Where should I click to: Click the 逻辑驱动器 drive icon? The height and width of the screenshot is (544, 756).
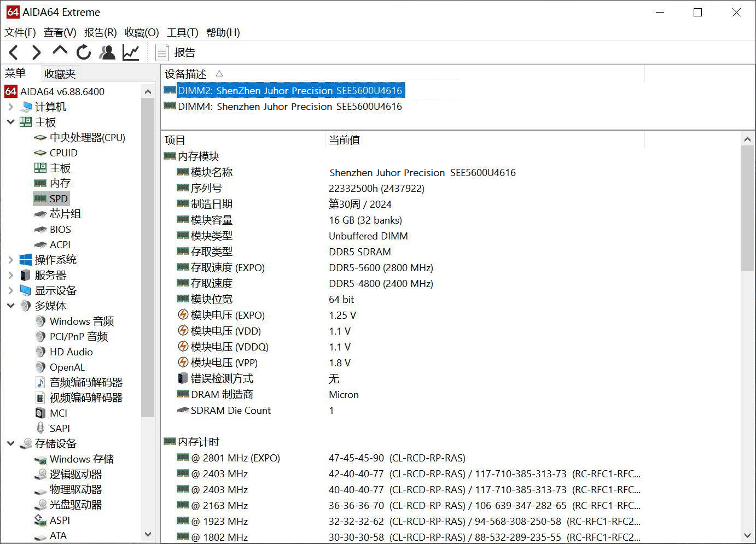point(40,475)
